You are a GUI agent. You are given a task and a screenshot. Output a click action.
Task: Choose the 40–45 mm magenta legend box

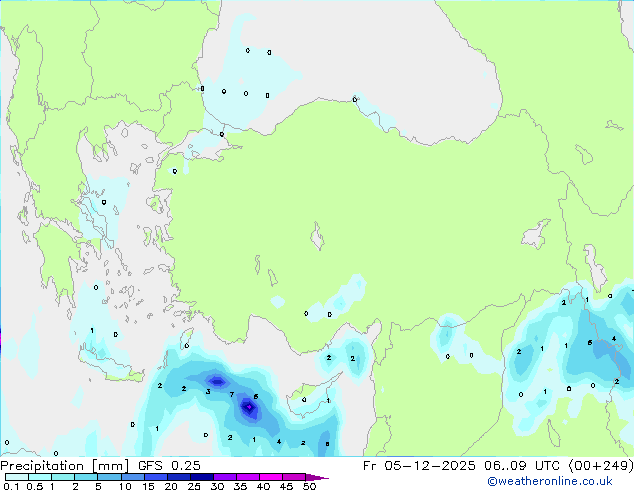(271, 477)
